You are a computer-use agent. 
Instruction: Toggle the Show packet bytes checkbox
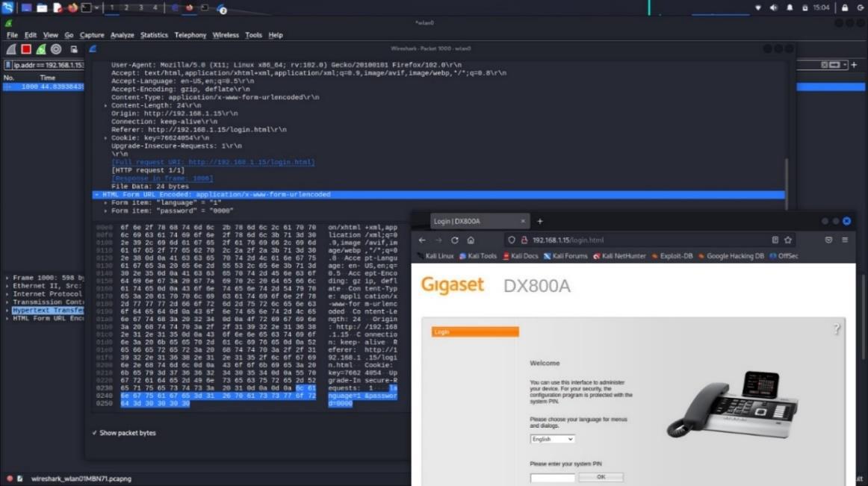pyautogui.click(x=95, y=433)
